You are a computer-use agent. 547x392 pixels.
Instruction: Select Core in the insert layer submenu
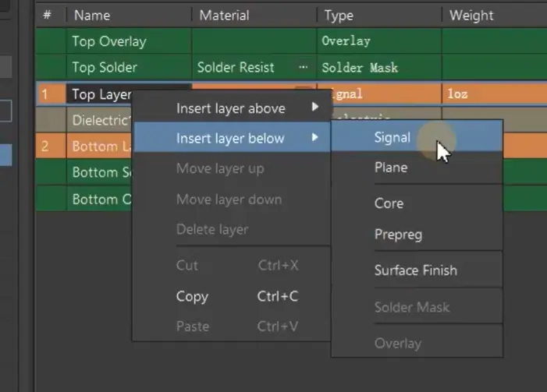click(x=389, y=203)
